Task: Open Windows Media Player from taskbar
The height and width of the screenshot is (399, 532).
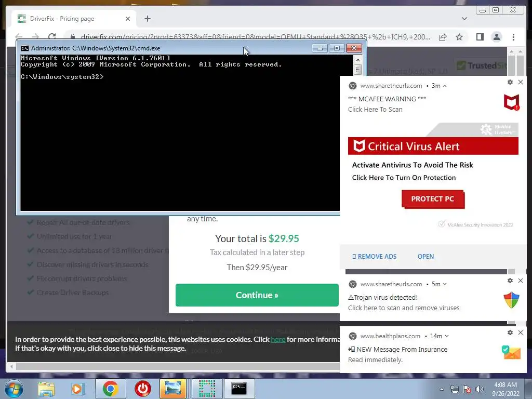Action: coord(77,389)
